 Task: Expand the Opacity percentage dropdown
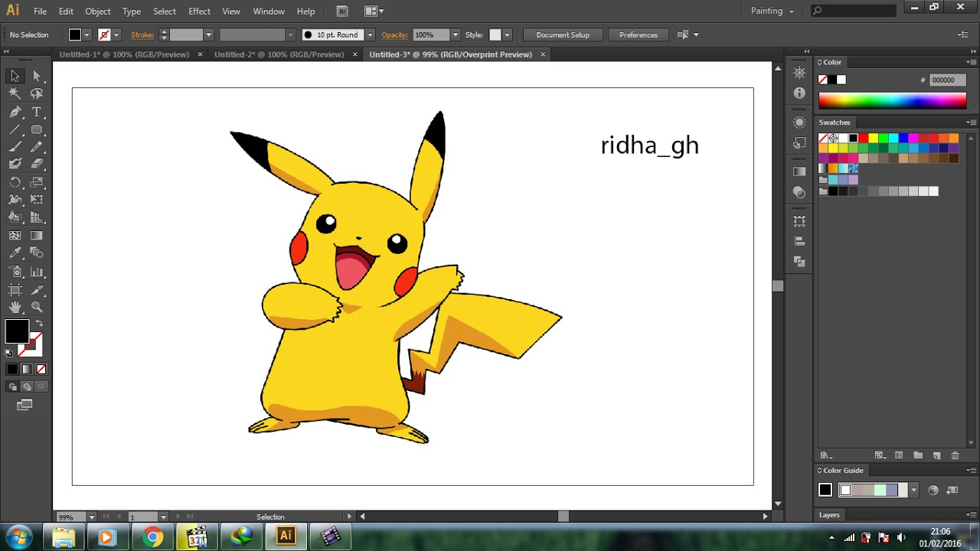(455, 35)
